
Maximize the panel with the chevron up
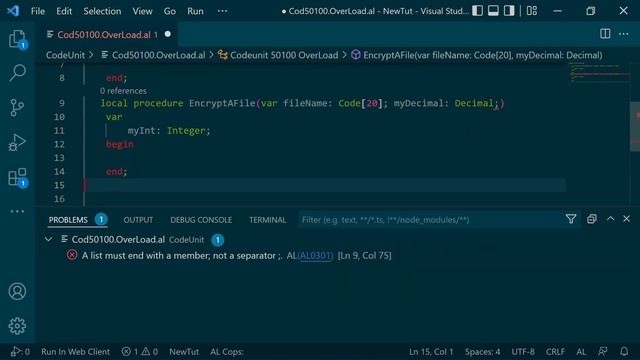point(611,219)
